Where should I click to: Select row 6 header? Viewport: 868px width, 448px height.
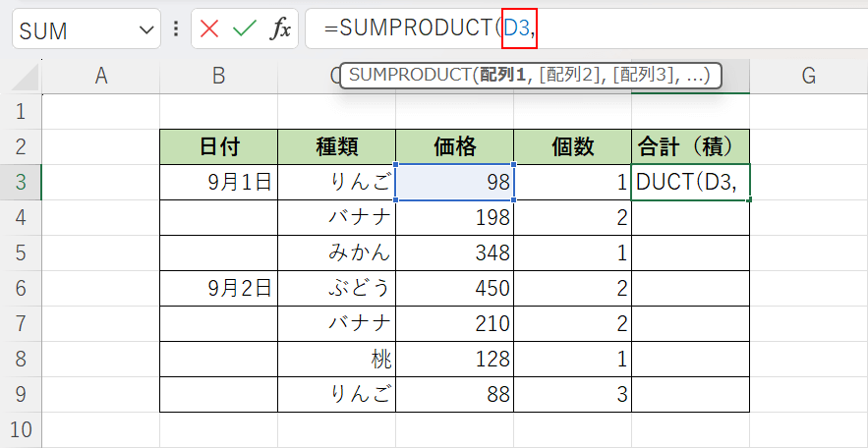(x=20, y=288)
